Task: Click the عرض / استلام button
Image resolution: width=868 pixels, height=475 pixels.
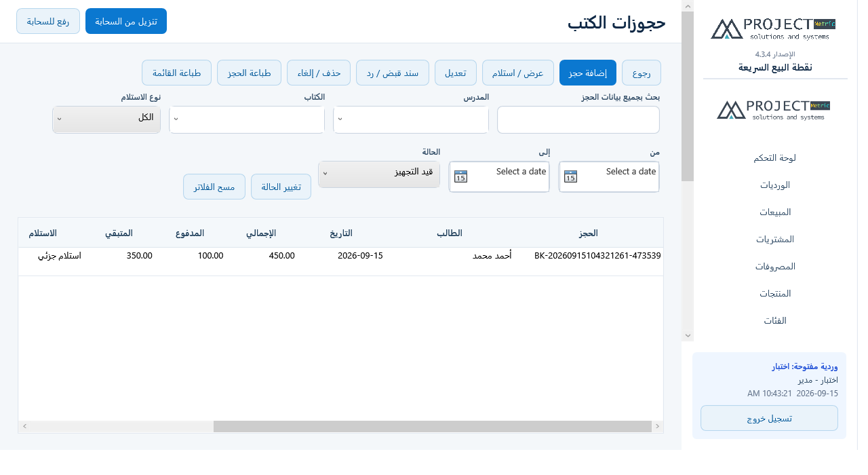Action: pyautogui.click(x=518, y=73)
